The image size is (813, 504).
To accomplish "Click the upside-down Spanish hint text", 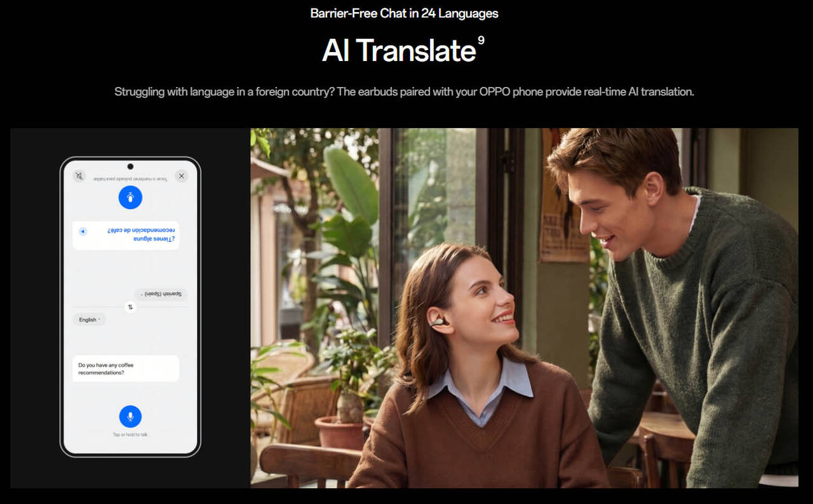I will pos(130,180).
